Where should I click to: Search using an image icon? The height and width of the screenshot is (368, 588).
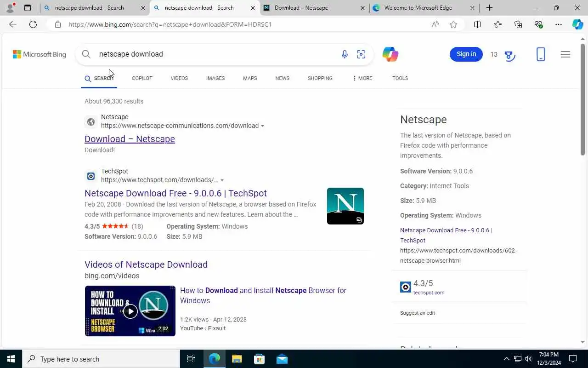pyautogui.click(x=361, y=54)
